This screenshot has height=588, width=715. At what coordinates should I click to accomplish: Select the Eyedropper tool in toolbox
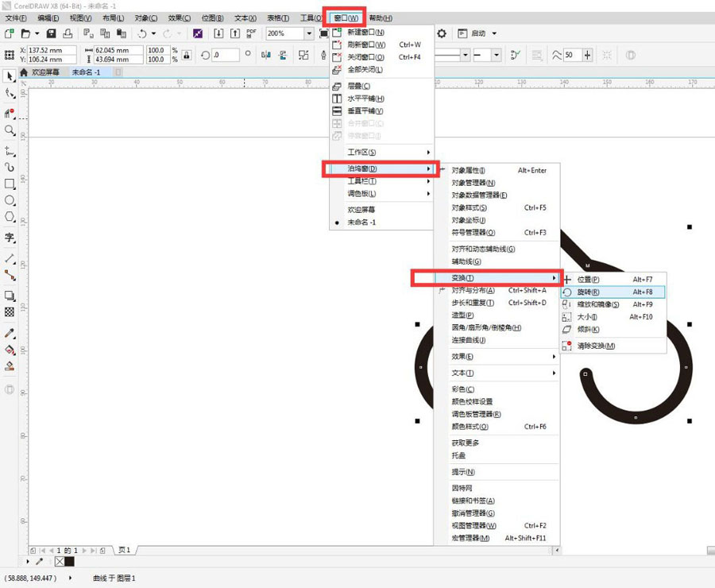pyautogui.click(x=10, y=333)
